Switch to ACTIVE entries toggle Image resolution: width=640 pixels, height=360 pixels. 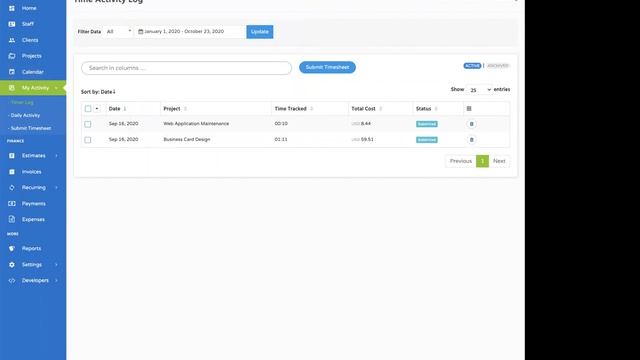pos(472,66)
